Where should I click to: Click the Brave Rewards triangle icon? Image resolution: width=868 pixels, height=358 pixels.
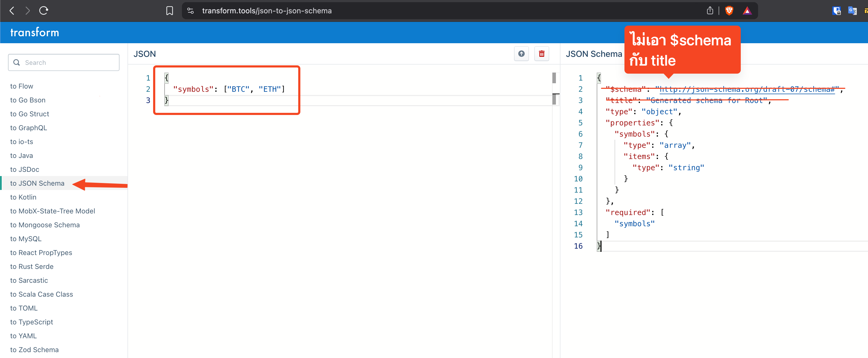coord(747,11)
